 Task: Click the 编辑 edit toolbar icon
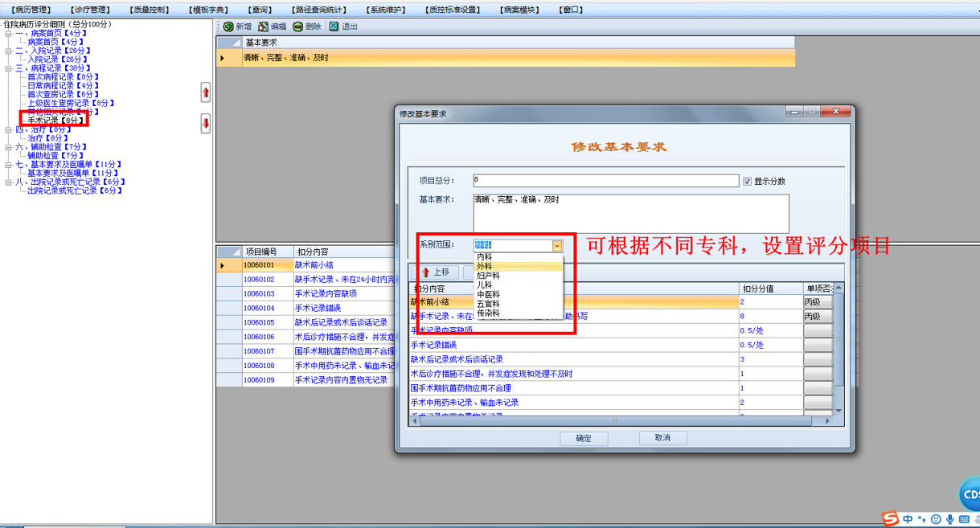coord(264,27)
